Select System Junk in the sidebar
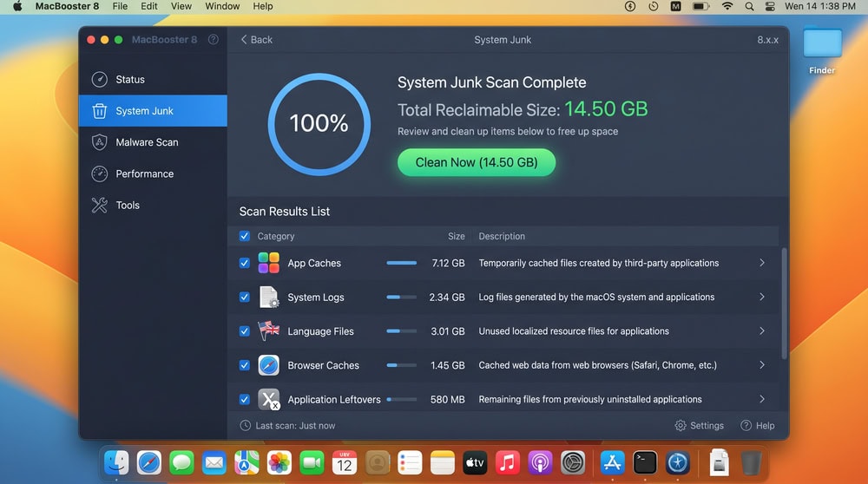 point(153,111)
